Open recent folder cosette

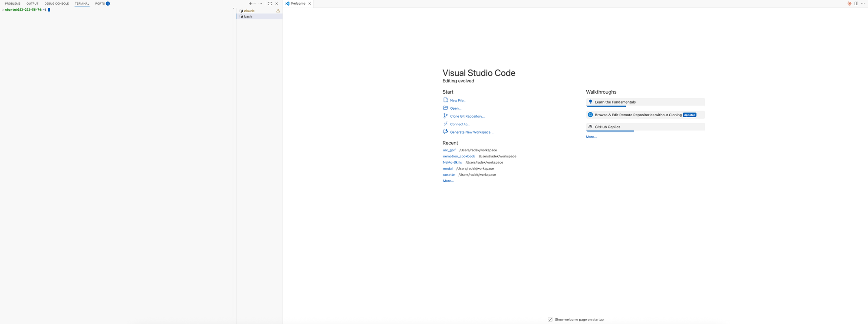449,175
